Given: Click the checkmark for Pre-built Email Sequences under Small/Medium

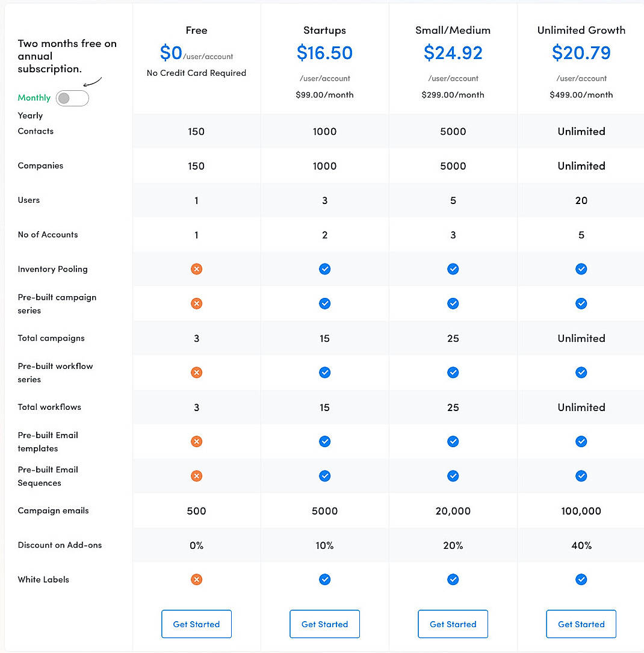Looking at the screenshot, I should tap(453, 475).
